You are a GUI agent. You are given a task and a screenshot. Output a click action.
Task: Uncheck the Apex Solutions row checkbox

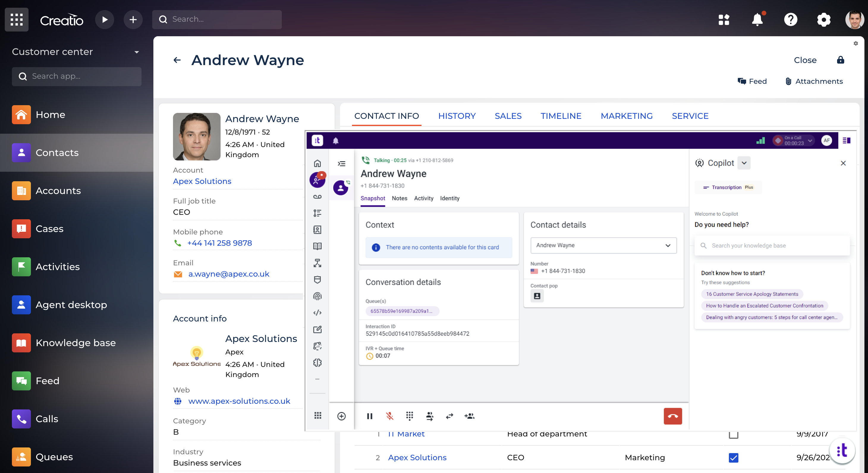733,458
